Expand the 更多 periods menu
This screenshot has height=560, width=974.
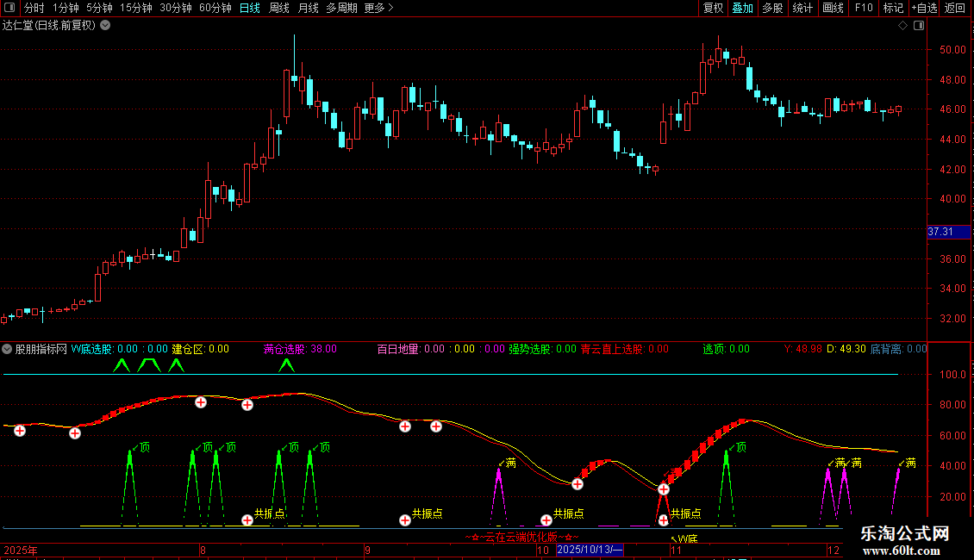378,8
